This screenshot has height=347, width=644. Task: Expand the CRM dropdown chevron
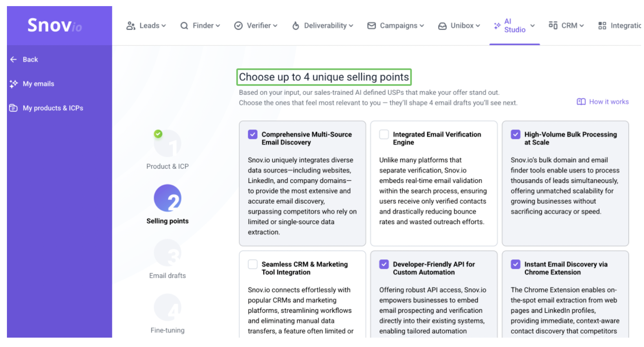(582, 26)
